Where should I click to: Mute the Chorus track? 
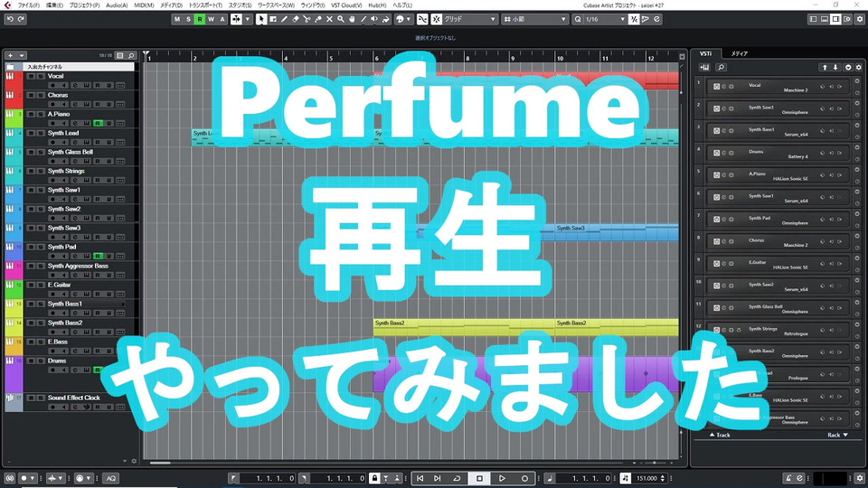click(x=31, y=95)
